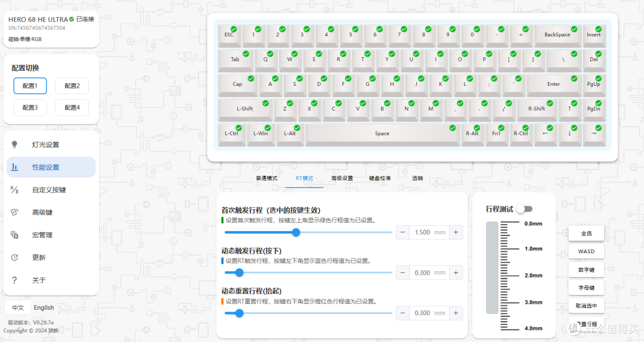Open the 键盘校准 tab
This screenshot has height=342, width=644.
point(380,178)
